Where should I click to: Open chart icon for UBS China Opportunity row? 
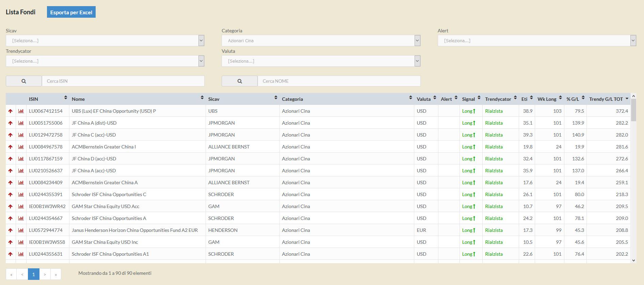coord(21,111)
